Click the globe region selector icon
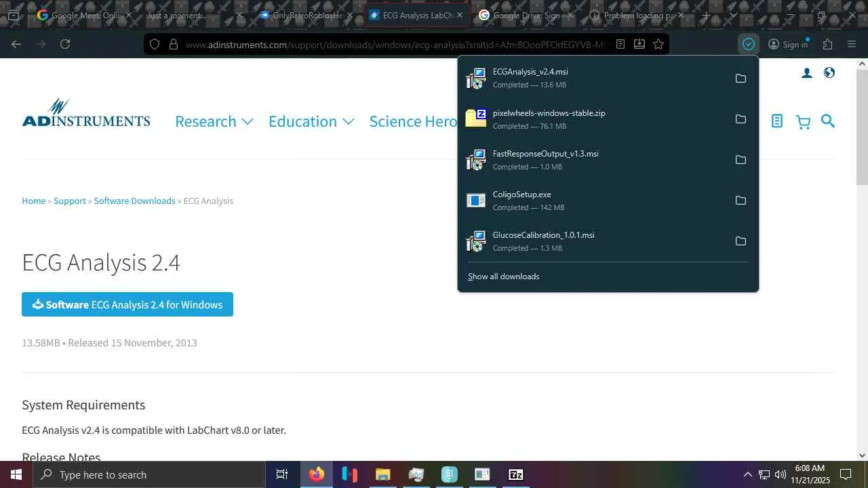This screenshot has height=488, width=868. pos(829,73)
